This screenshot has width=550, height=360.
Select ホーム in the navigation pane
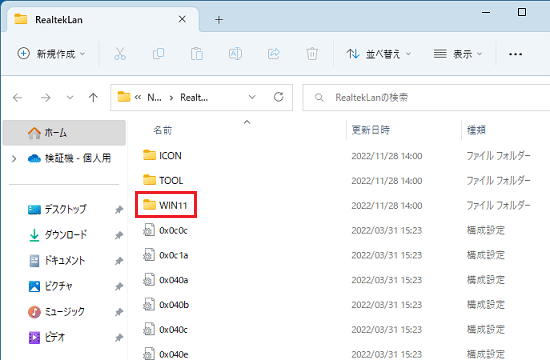(64, 133)
